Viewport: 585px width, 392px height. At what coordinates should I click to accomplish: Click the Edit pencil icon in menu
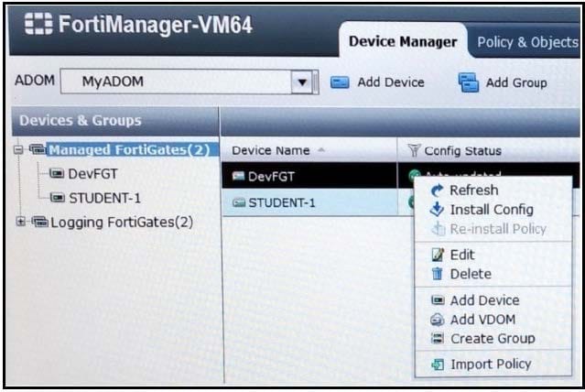coord(438,255)
